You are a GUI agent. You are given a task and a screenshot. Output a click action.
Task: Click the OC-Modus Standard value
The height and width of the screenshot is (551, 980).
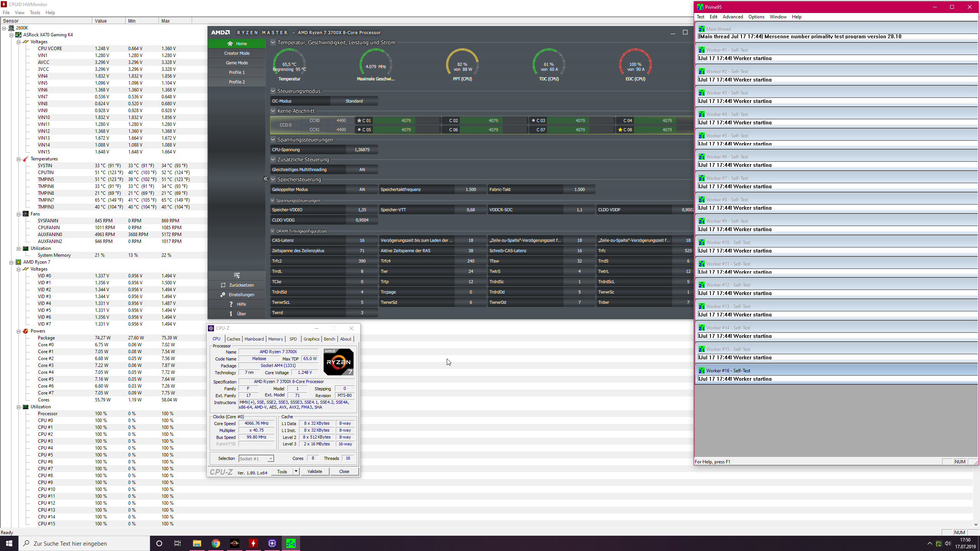pyautogui.click(x=354, y=101)
